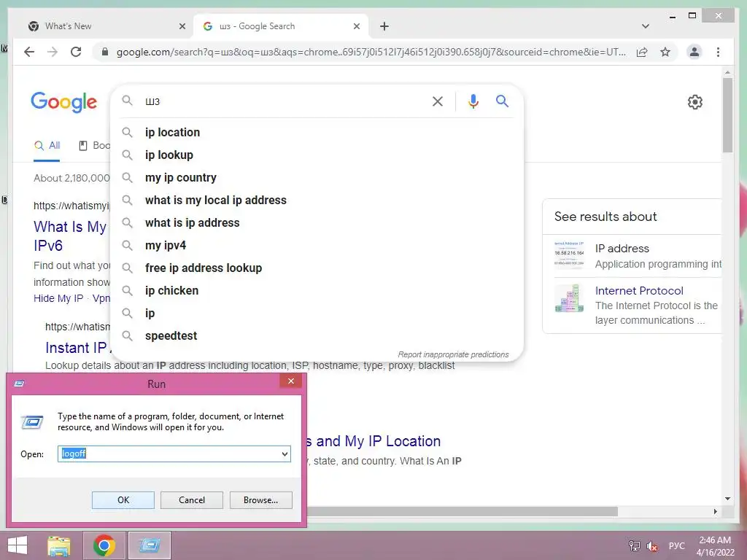Open File Explorer from the taskbar
The image size is (747, 560).
[59, 545]
